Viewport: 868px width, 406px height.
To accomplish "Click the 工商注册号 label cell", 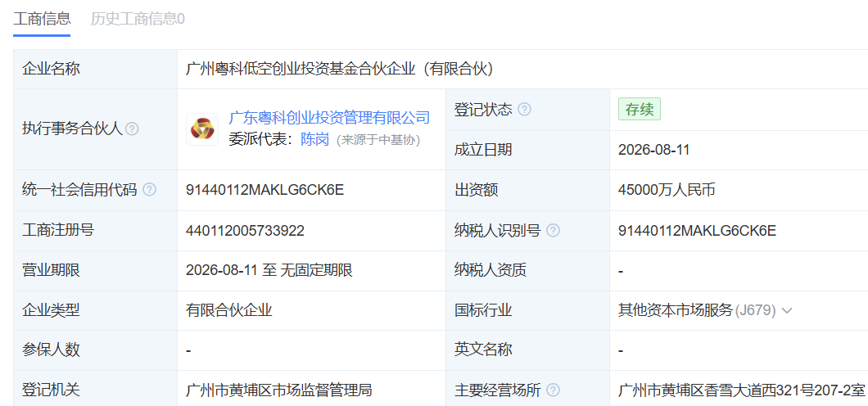I will click(95, 231).
